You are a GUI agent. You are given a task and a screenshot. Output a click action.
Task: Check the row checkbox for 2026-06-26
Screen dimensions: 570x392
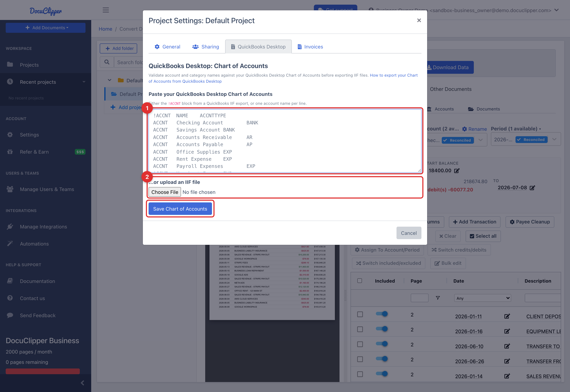[360, 359]
